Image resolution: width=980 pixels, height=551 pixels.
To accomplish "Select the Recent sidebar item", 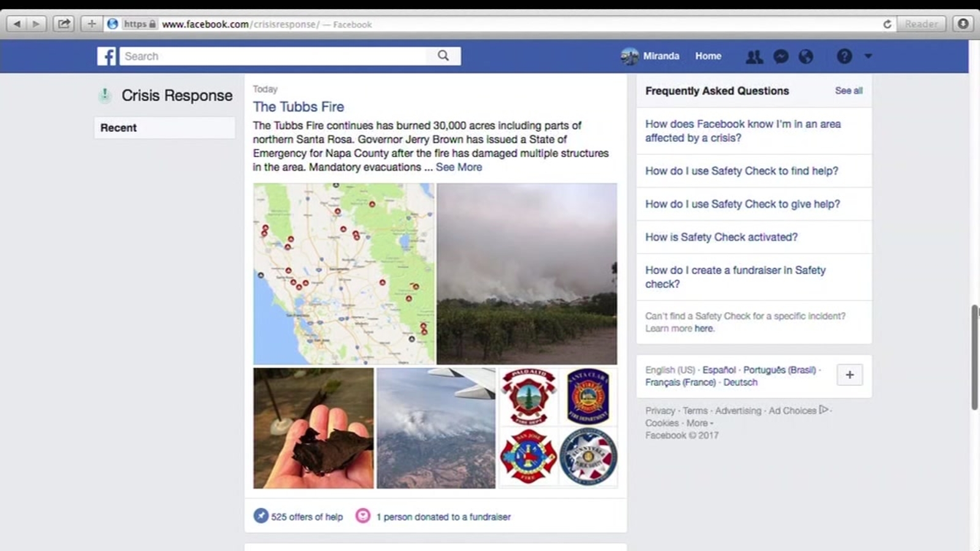I will coord(164,127).
